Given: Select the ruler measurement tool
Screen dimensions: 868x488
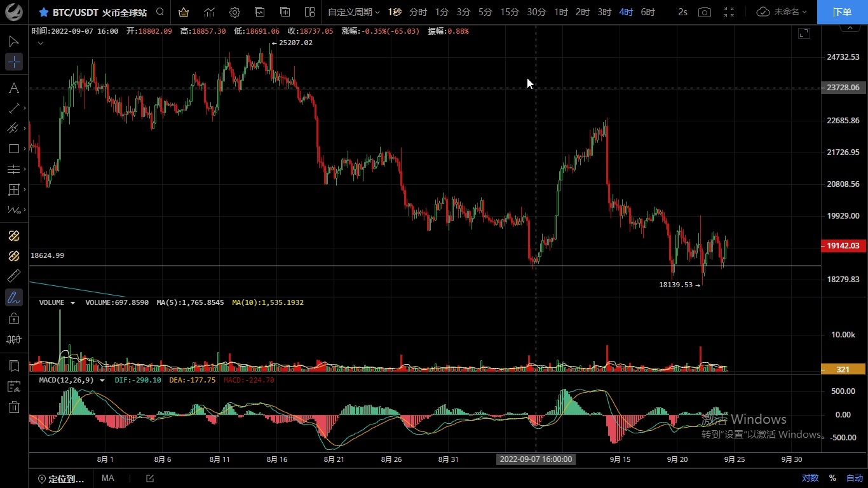Looking at the screenshot, I should (13, 276).
